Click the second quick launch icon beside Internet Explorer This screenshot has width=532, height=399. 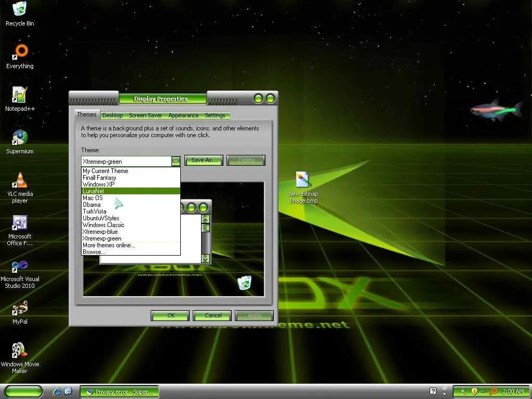(x=68, y=391)
